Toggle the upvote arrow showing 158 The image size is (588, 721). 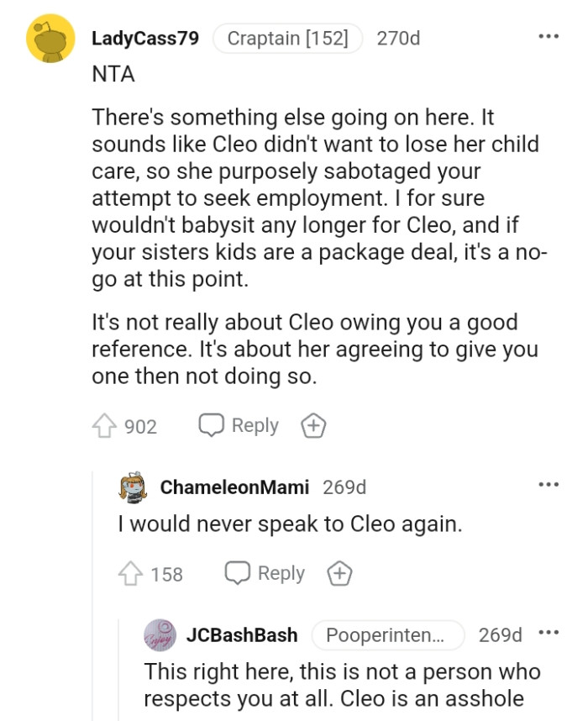(x=132, y=573)
